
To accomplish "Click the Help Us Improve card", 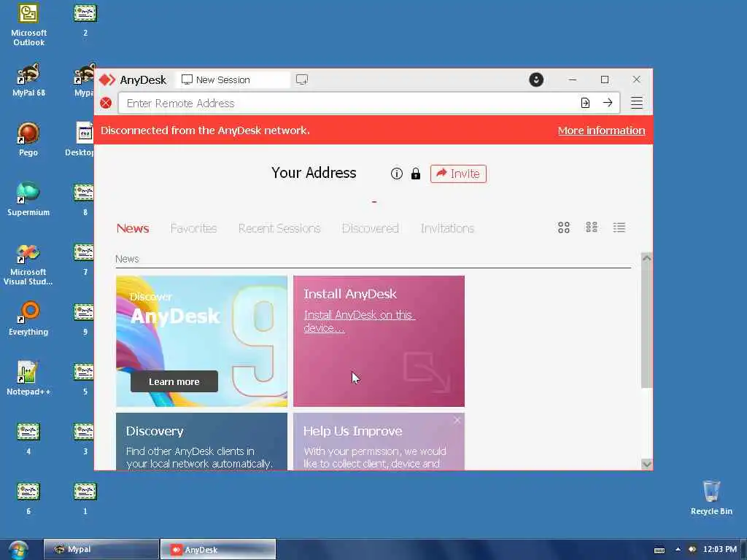I will point(379,441).
